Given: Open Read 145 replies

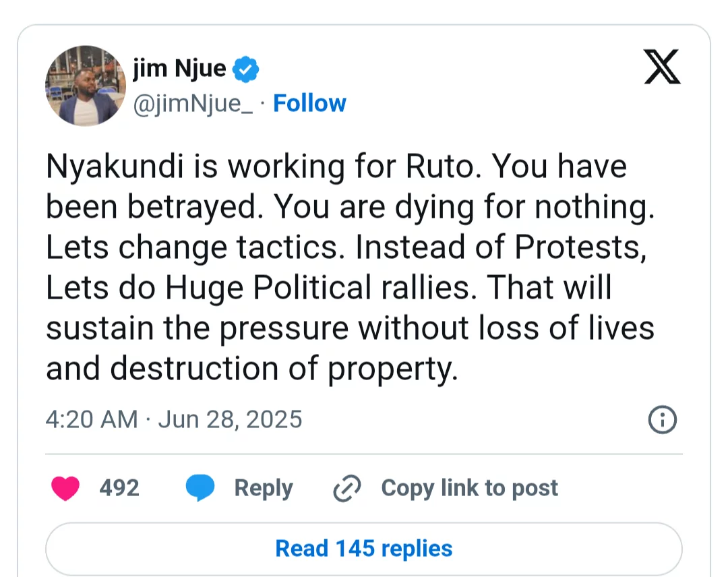Looking at the screenshot, I should tap(363, 549).
